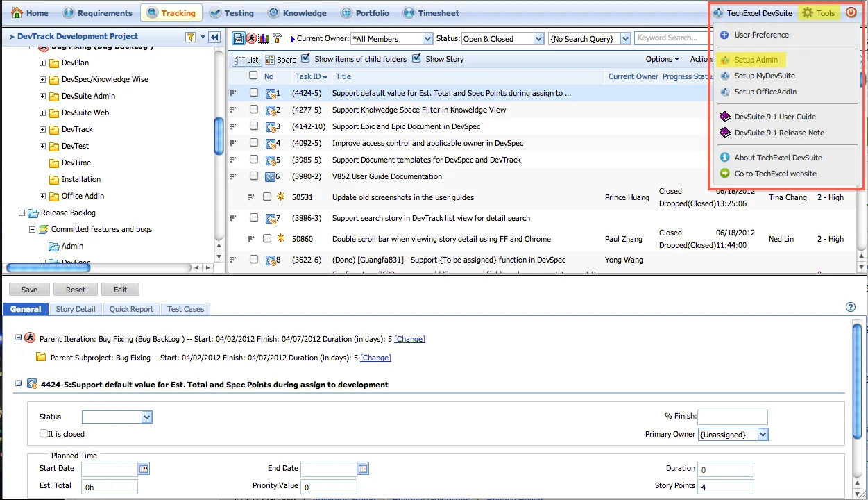The image size is (868, 500).
Task: Click the User Preference plus icon
Action: [724, 35]
